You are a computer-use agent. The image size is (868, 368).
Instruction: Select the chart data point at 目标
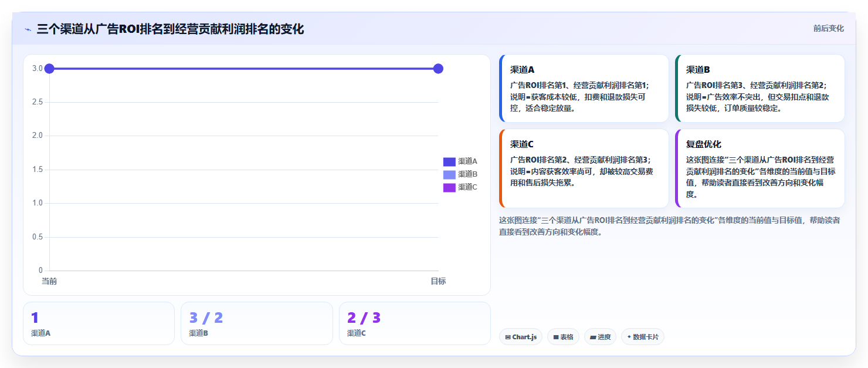point(438,69)
